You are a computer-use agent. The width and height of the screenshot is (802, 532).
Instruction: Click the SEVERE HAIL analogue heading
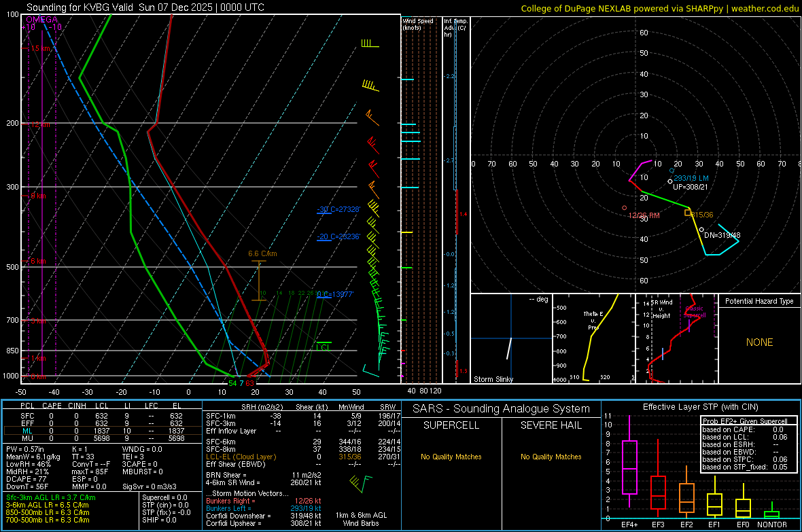pyautogui.click(x=551, y=425)
